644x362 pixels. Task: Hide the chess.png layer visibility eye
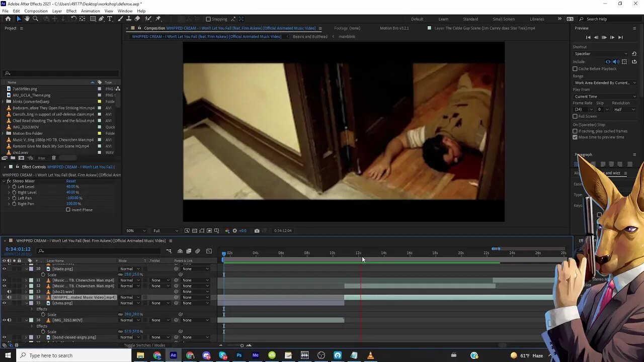pos(4,303)
